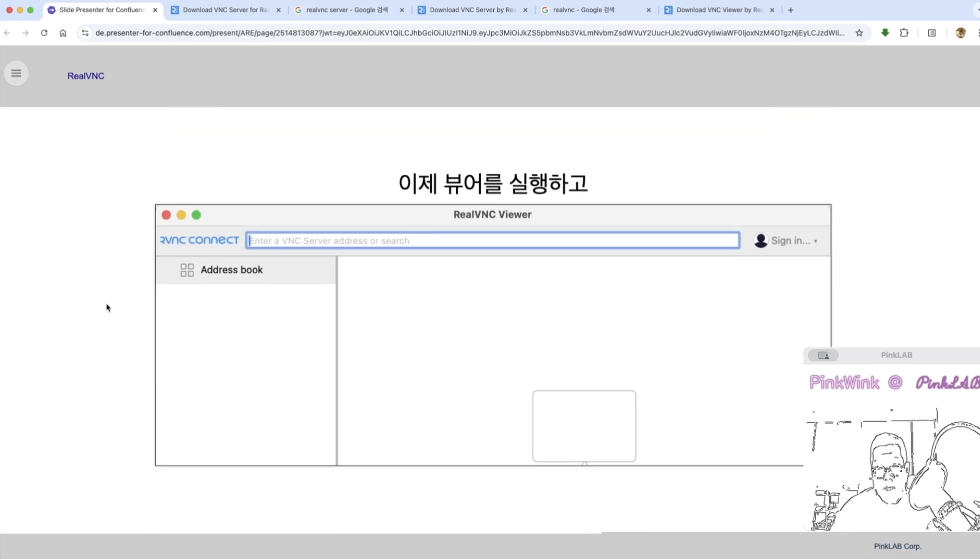Click the browser URL address bar

pos(469,33)
